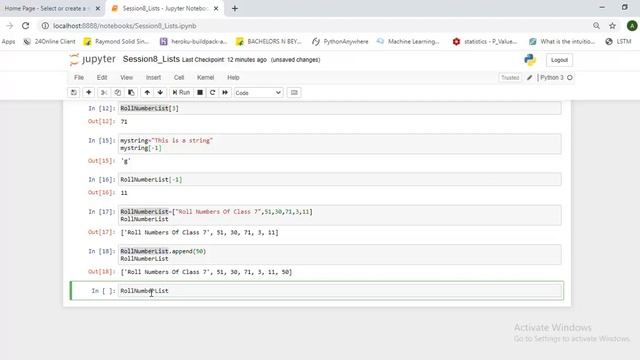The width and height of the screenshot is (640, 360).
Task: Select the In [15] mystring cell
Action: 340,144
